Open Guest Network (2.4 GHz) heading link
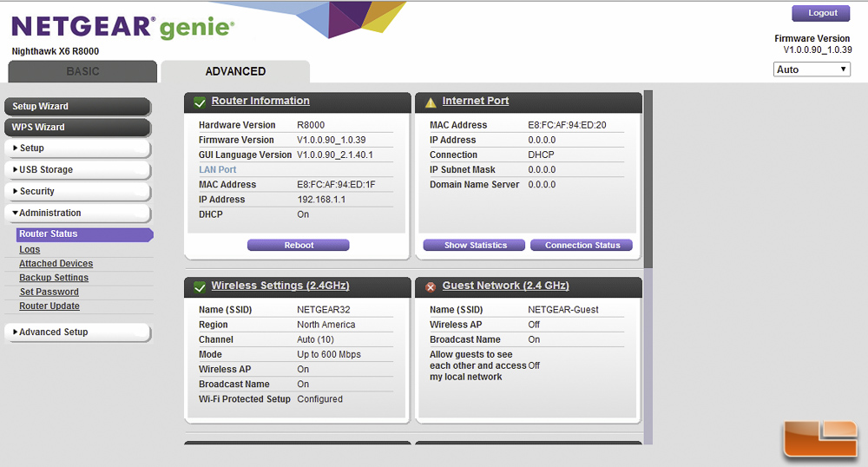Viewport: 868px width, 467px height. click(505, 286)
